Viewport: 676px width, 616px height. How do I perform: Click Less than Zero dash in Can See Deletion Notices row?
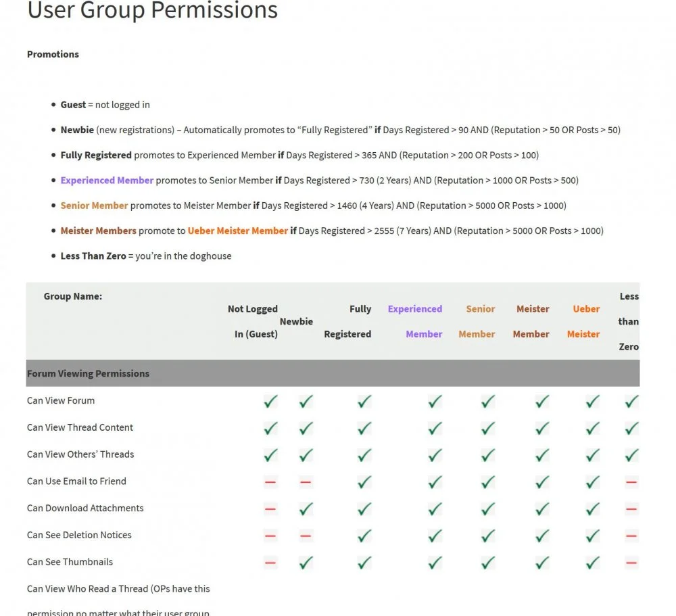pos(631,536)
